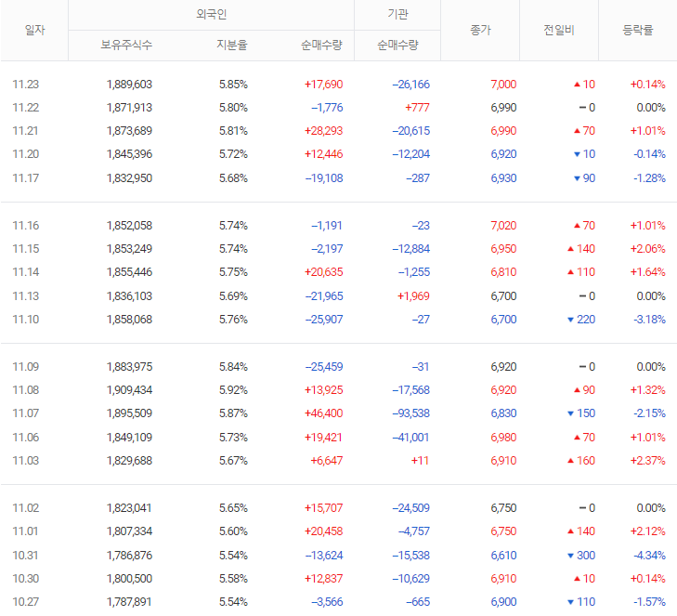Click change rate -3.18%
The height and width of the screenshot is (616, 677).
point(649,320)
